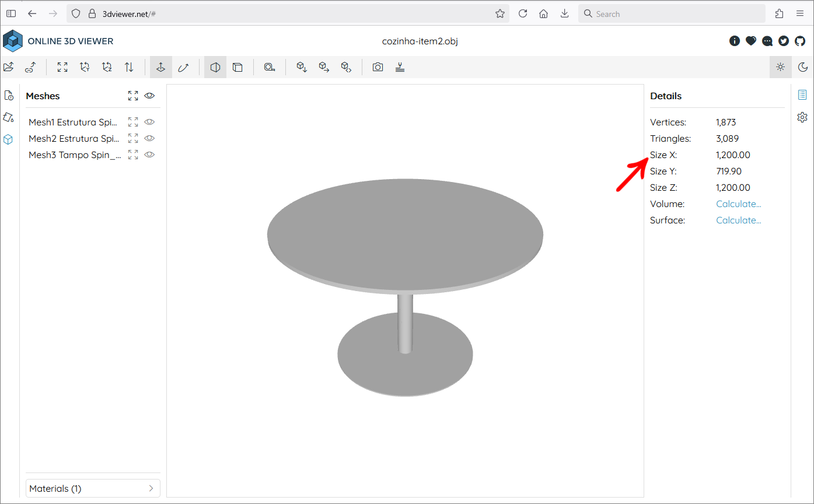
Task: Create a snapshot with the camera icon
Action: [378, 67]
